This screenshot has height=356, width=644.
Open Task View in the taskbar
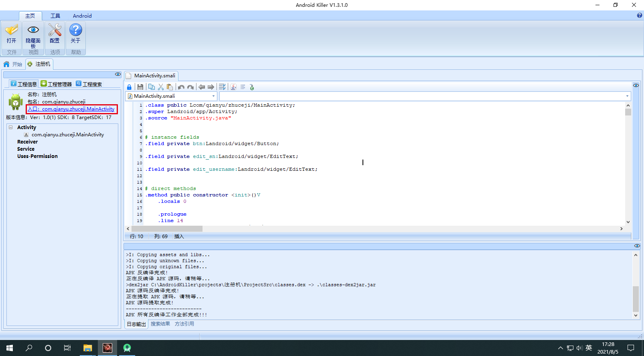(x=67, y=348)
